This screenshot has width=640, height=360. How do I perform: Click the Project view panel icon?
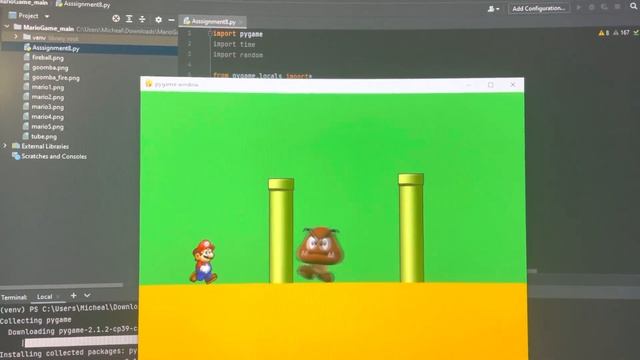tap(13, 16)
